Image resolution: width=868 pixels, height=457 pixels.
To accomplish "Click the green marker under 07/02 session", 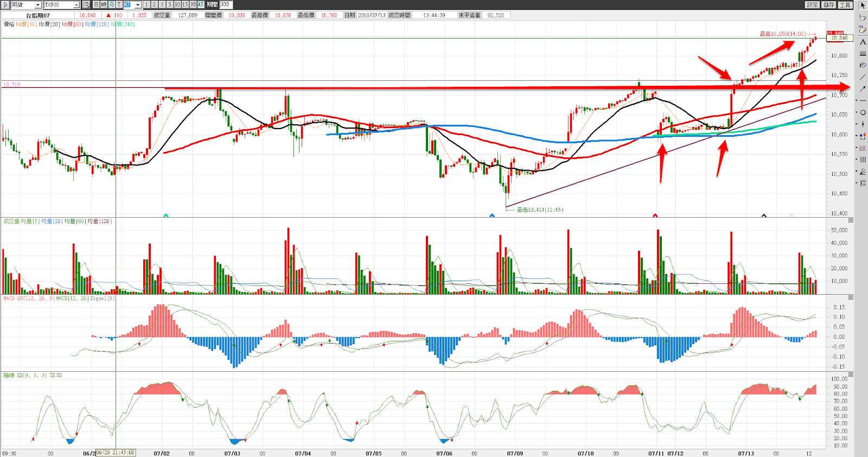I will [x=166, y=215].
